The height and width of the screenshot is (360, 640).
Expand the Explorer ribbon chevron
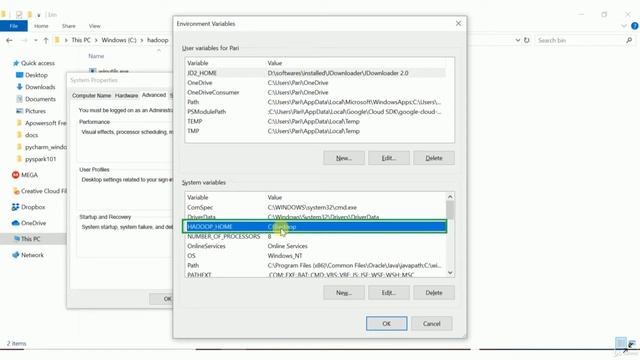coord(624,26)
